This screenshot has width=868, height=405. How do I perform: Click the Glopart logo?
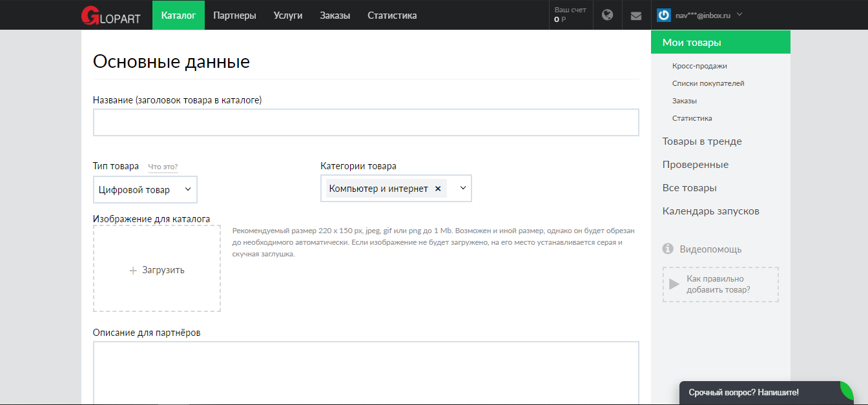(110, 15)
